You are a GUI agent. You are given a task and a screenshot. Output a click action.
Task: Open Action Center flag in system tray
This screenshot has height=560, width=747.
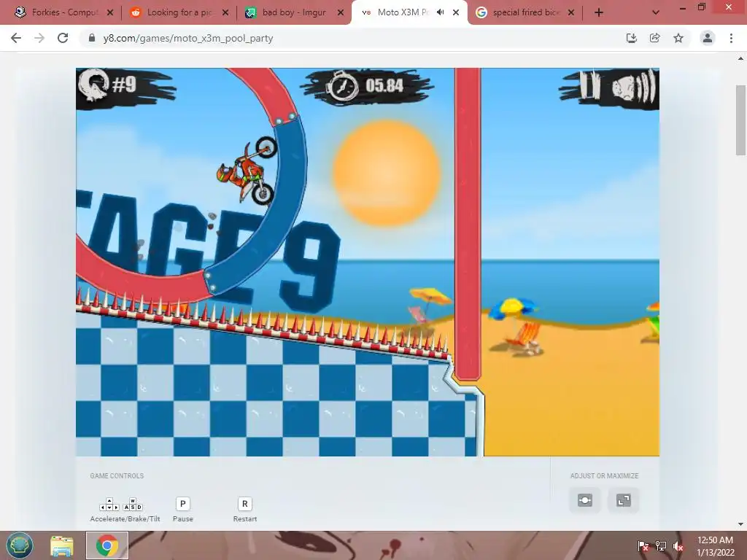point(643,546)
